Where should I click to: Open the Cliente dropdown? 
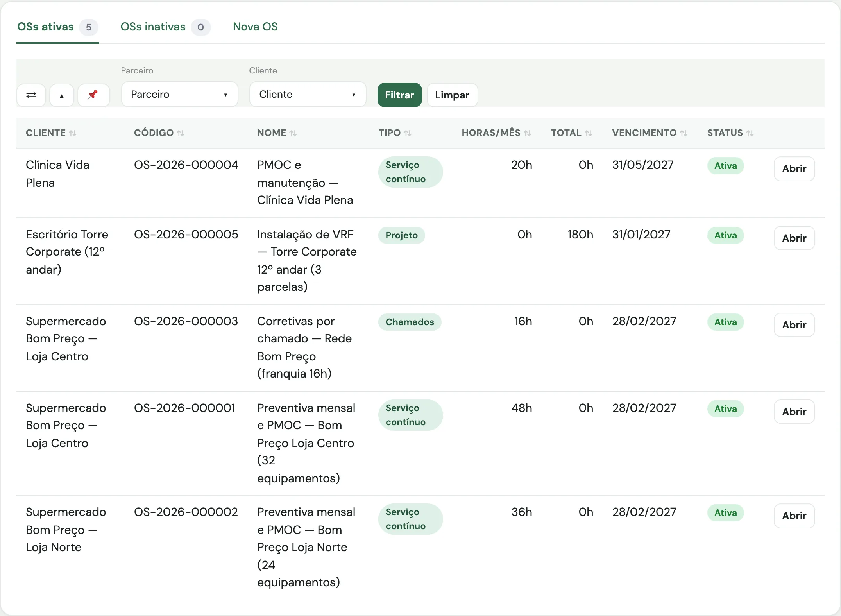[308, 94]
